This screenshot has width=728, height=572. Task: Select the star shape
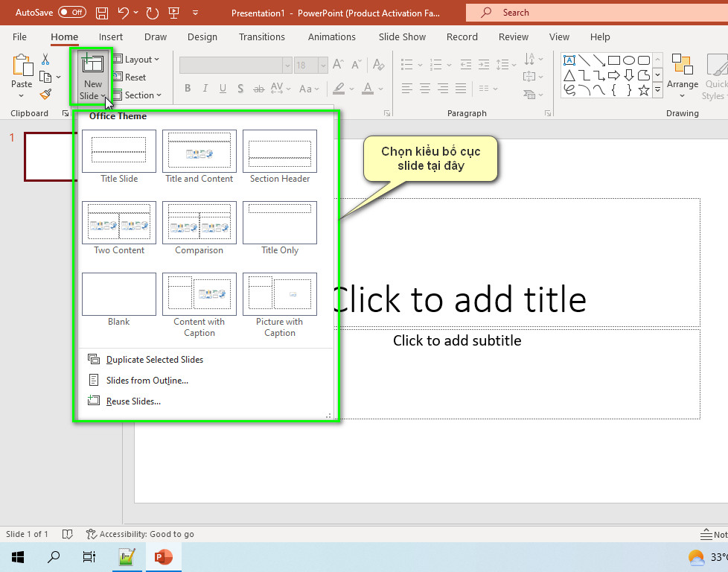[643, 90]
